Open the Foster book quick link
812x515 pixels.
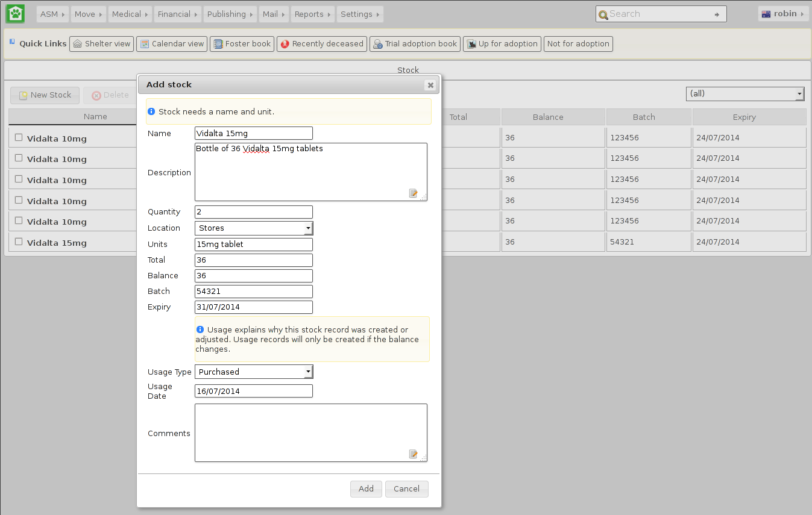click(x=242, y=44)
